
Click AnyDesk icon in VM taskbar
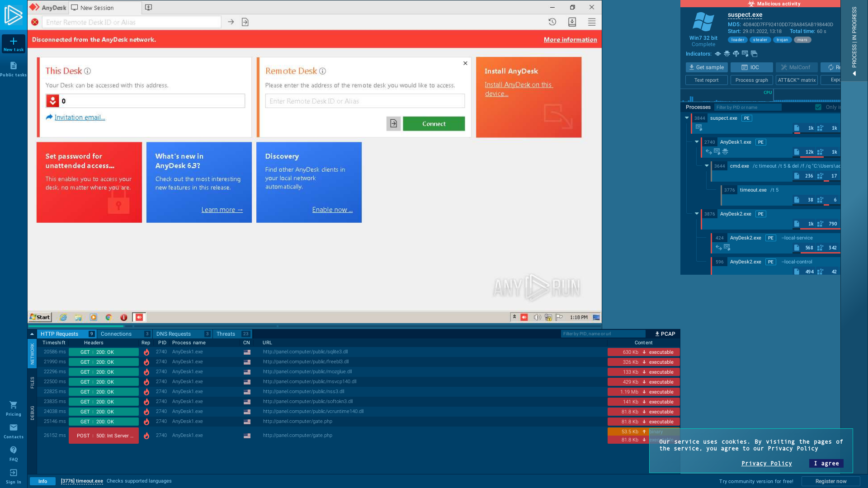(x=139, y=317)
